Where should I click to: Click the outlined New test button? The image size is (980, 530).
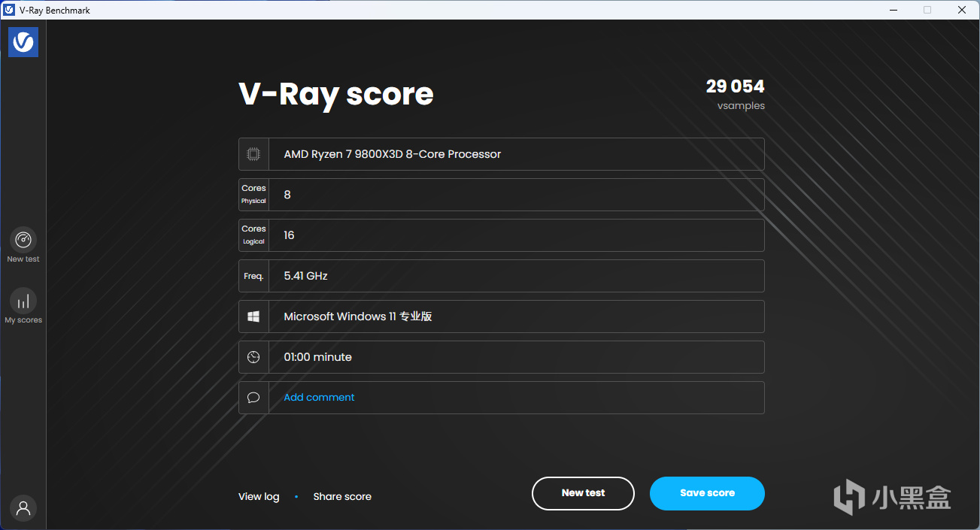click(x=583, y=493)
